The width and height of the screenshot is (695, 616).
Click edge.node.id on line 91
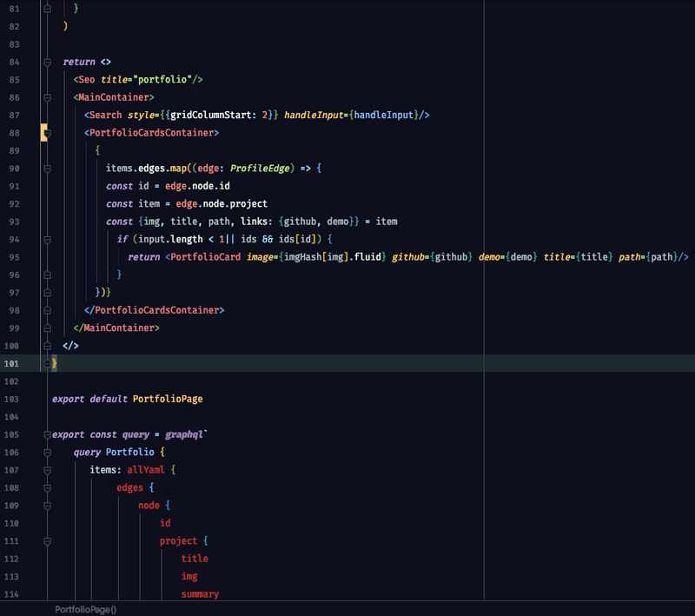198,186
